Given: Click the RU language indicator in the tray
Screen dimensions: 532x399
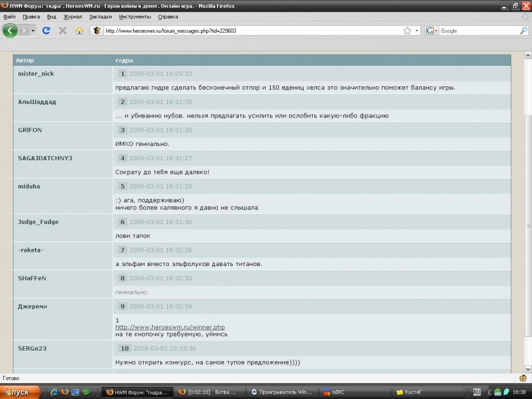Looking at the screenshot, I should 476,392.
